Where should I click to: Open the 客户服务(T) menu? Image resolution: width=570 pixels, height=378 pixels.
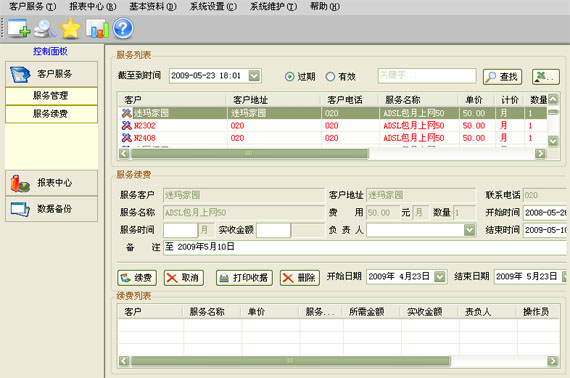tap(32, 7)
